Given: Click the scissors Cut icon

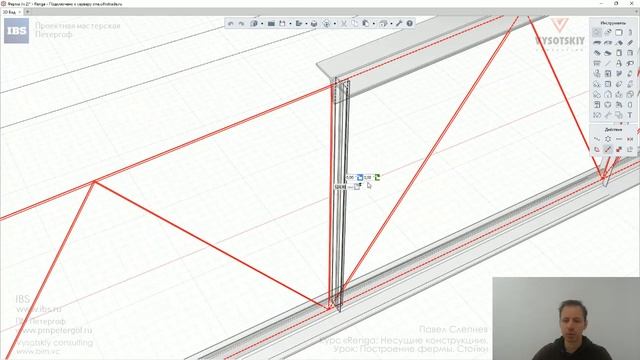Looking at the screenshot, I should [x=343, y=24].
